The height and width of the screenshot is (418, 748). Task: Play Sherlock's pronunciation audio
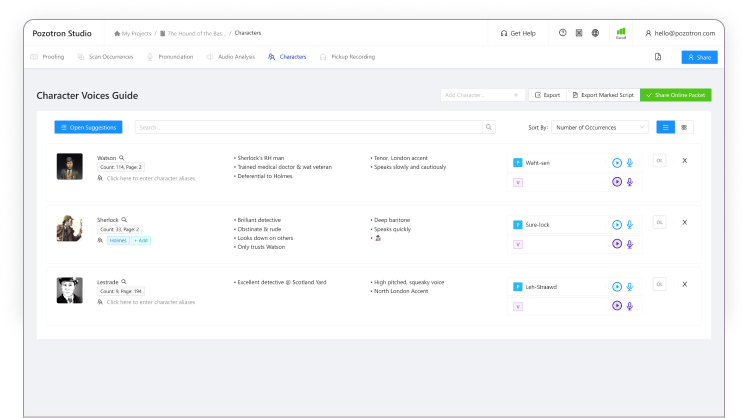pos(617,225)
